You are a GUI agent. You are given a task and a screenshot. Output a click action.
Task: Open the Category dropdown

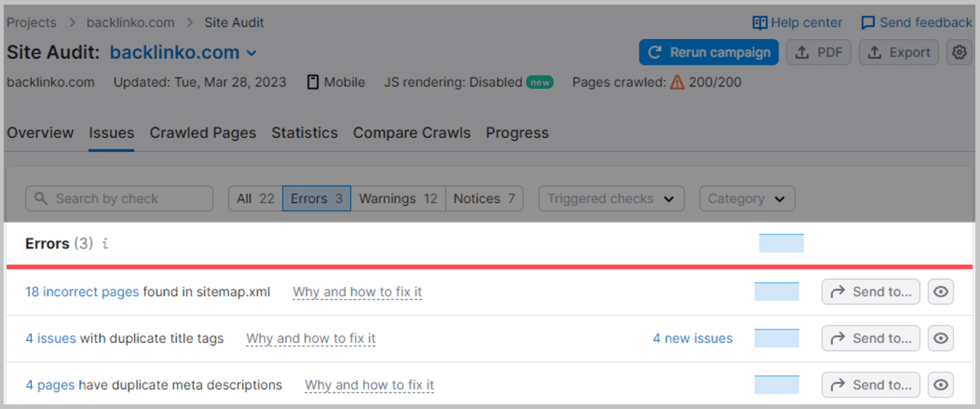point(747,198)
